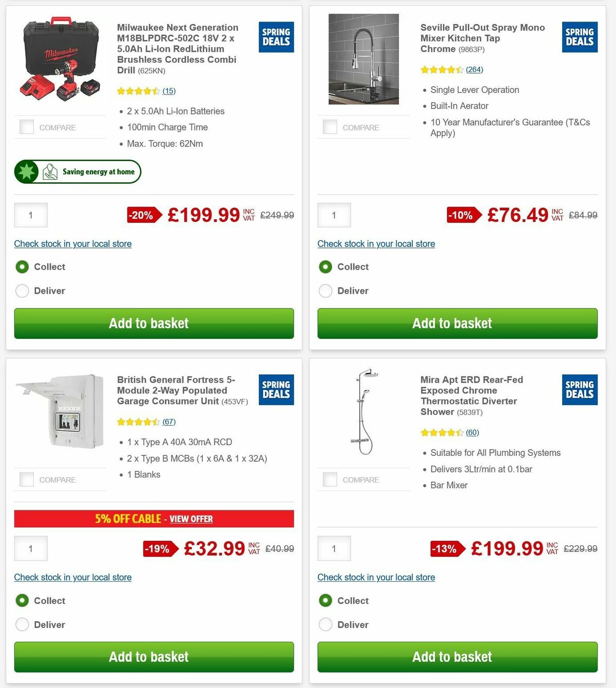616x688 pixels.
Task: Click Spring Deals badge on Fortress consumer unit
Action: tap(276, 390)
